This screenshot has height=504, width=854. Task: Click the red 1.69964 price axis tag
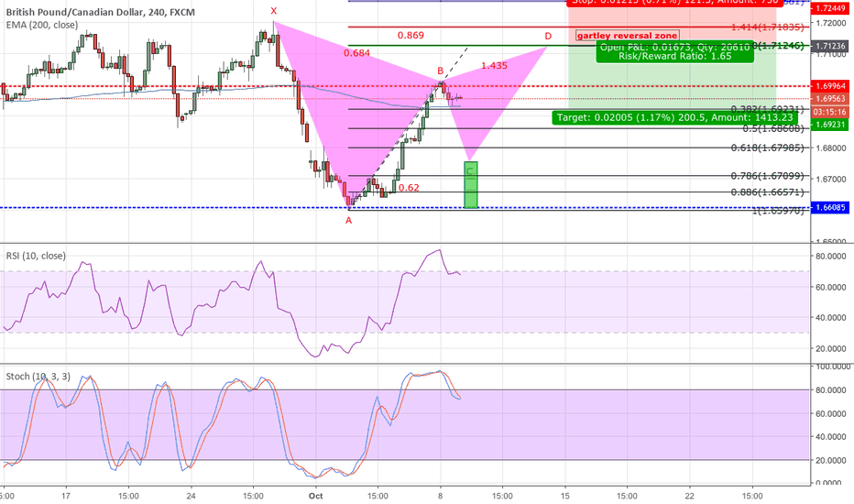tap(830, 86)
